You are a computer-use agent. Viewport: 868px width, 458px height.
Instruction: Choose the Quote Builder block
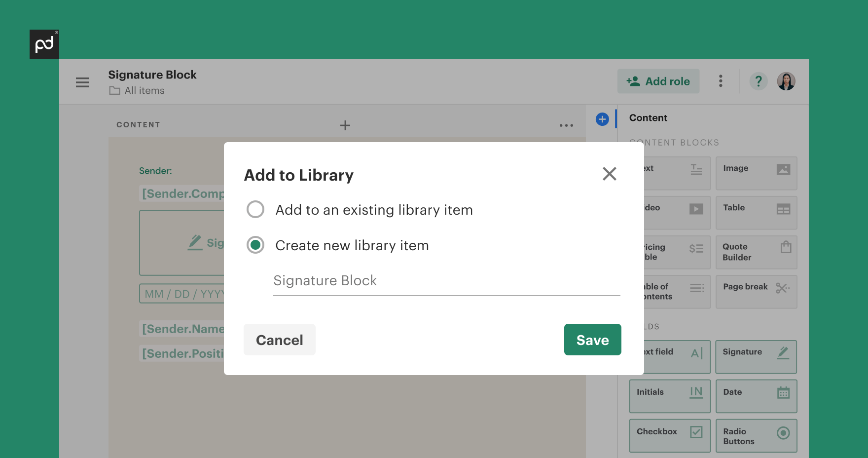[756, 252]
